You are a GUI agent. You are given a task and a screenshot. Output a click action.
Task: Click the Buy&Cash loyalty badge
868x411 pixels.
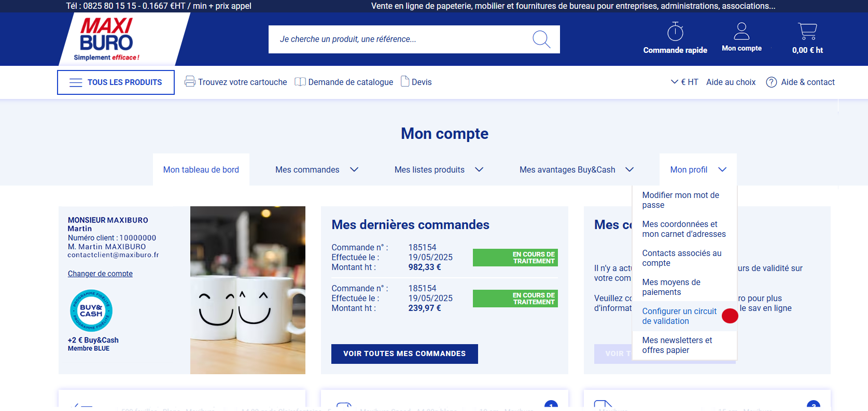click(91, 310)
